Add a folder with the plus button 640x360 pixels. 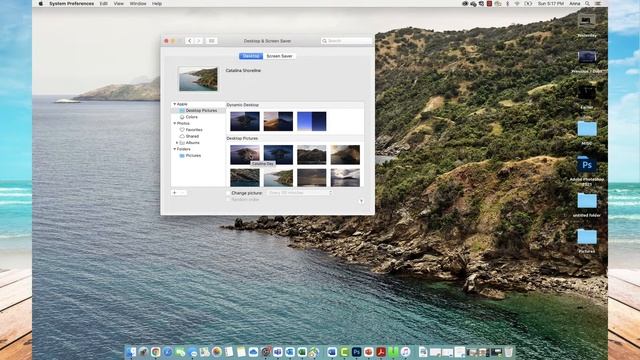click(175, 193)
